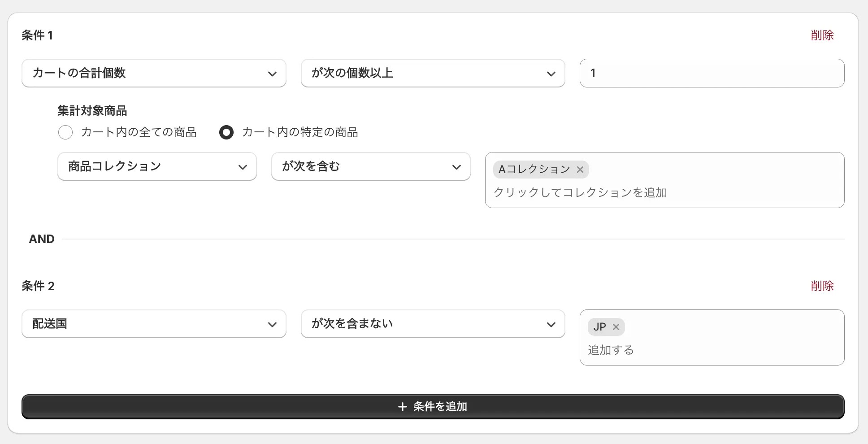Viewport: 868px width, 444px height.
Task: Open the カートの合計個数 dropdown
Action: point(154,73)
